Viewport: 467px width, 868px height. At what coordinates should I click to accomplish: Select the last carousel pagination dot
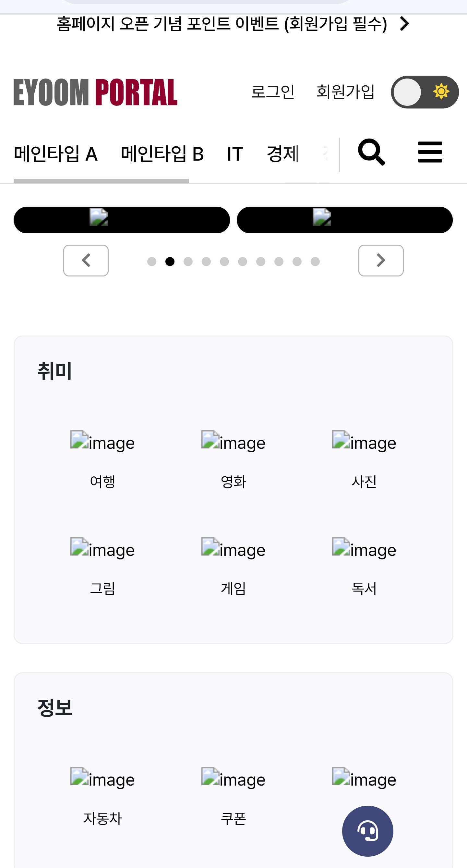tap(315, 262)
